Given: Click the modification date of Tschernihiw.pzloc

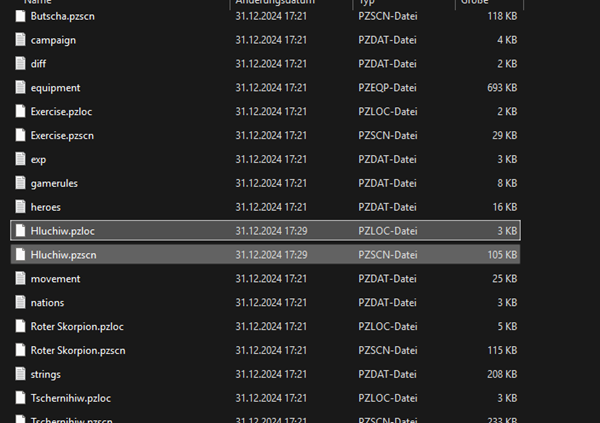Looking at the screenshot, I should tap(271, 398).
